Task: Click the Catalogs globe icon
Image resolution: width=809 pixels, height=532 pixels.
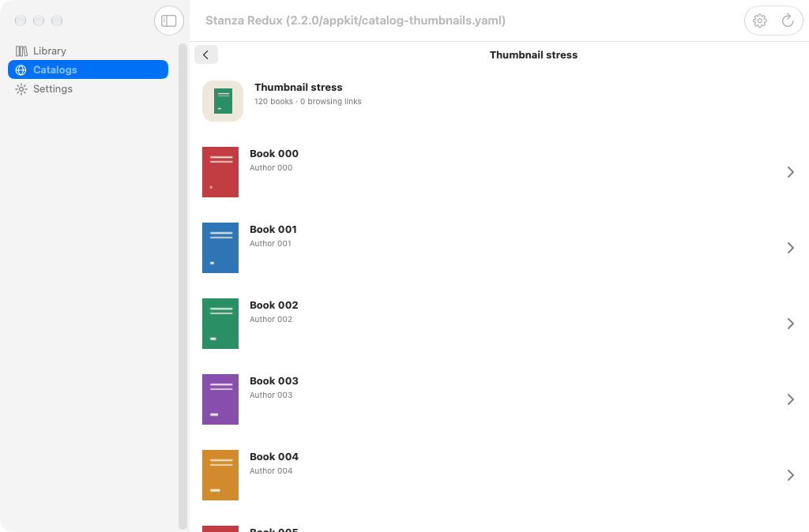Action: point(21,69)
